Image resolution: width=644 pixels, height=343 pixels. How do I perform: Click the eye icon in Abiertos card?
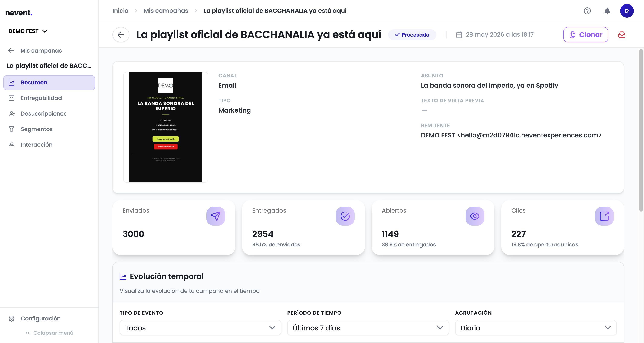475,216
